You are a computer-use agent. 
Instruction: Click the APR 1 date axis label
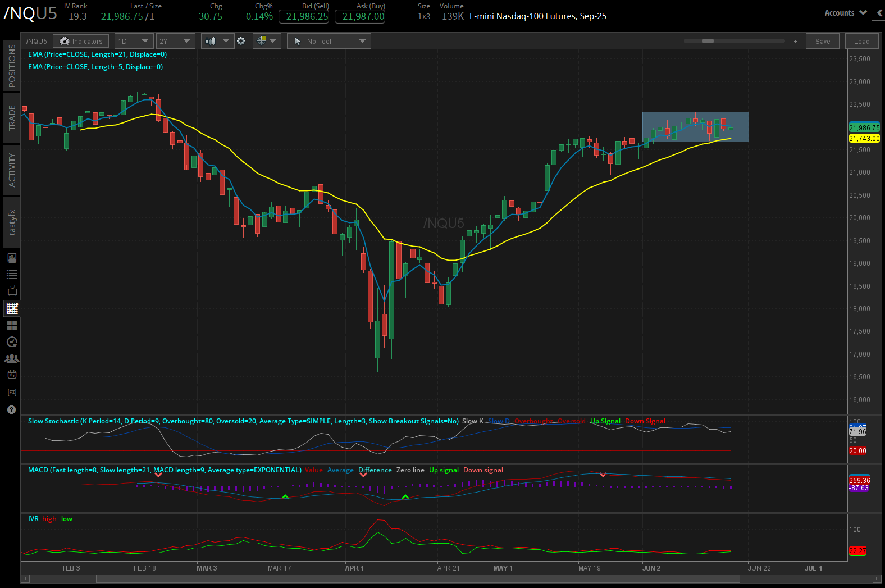tap(354, 568)
